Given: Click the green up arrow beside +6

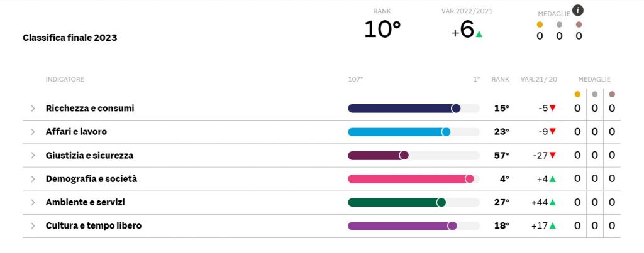Looking at the screenshot, I should pos(479,34).
